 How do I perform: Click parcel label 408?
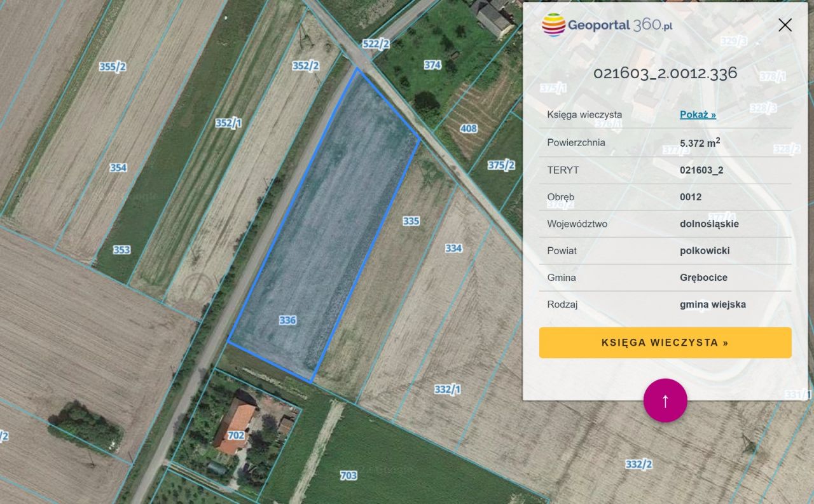(468, 128)
